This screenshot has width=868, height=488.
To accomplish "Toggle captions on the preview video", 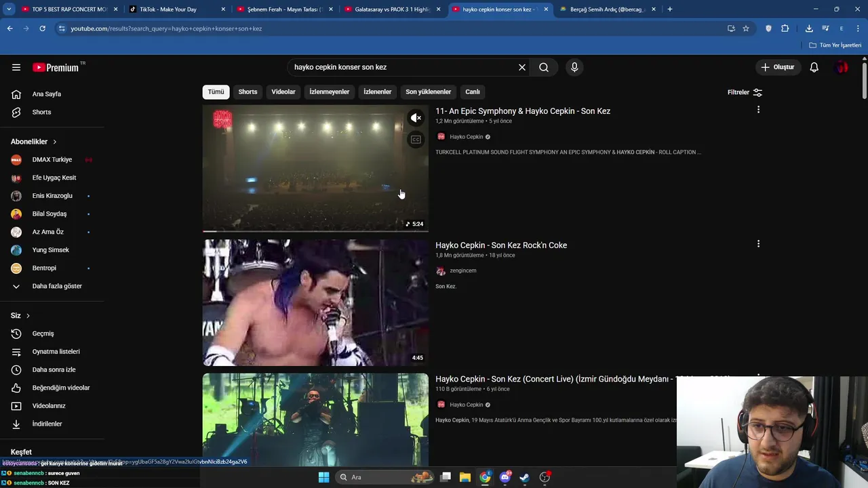I will (416, 140).
